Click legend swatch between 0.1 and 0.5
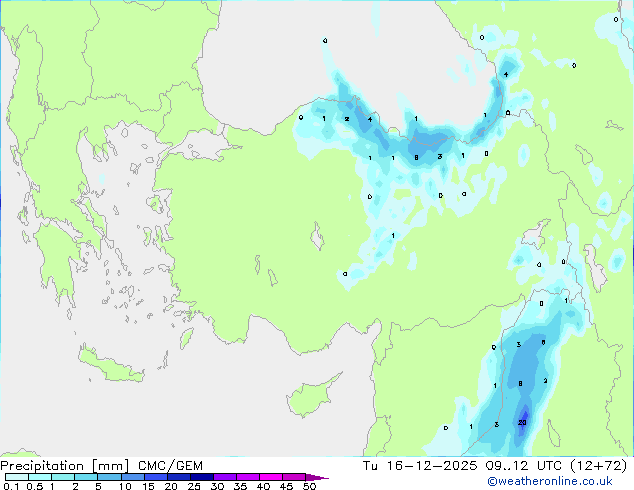The image size is (634, 490). [17, 477]
